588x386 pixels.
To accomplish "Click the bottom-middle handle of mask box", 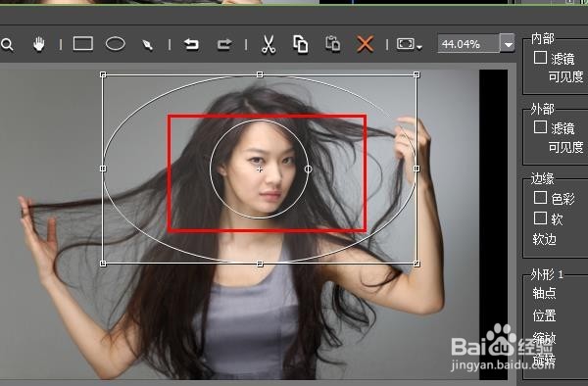I will [x=260, y=264].
